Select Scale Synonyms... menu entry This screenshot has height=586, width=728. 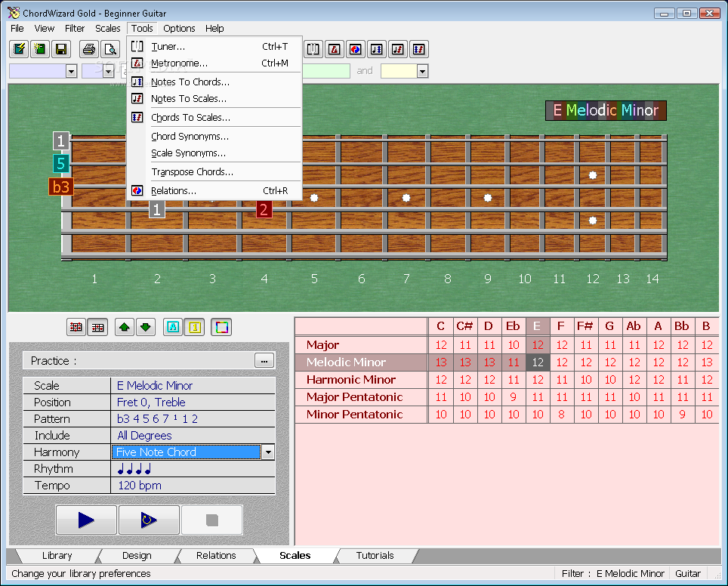[214, 153]
